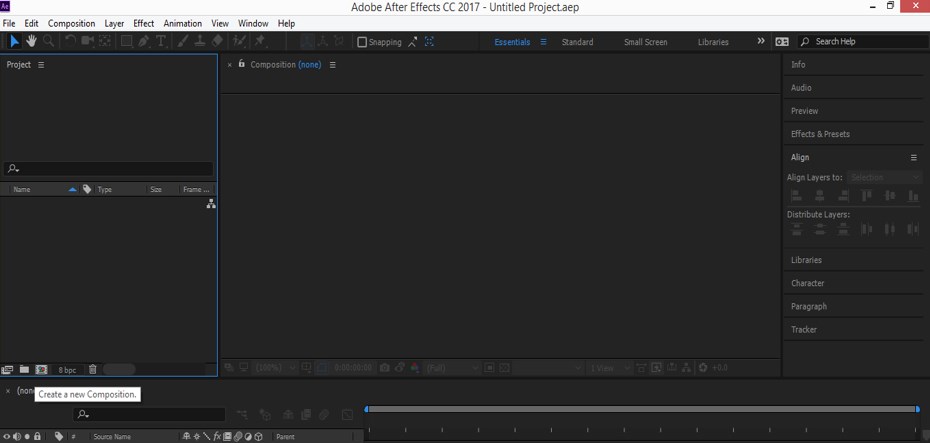The width and height of the screenshot is (930, 443).
Task: Open project flowchart view icon
Action: click(x=211, y=204)
